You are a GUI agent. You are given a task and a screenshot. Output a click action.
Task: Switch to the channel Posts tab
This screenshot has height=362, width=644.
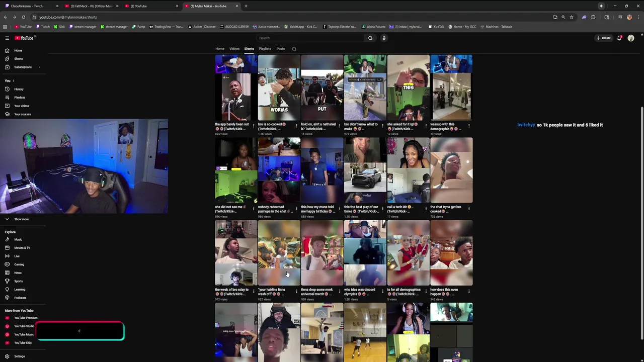(280, 49)
